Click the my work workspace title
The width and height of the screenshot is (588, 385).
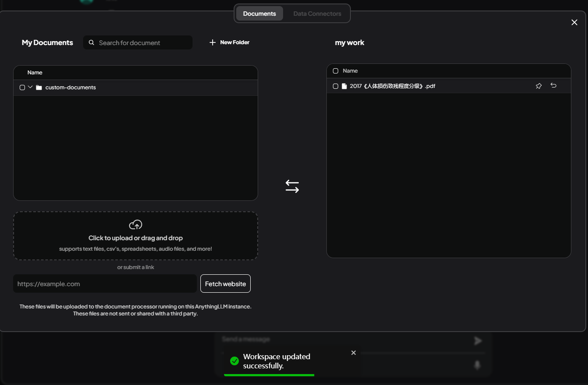pos(350,42)
